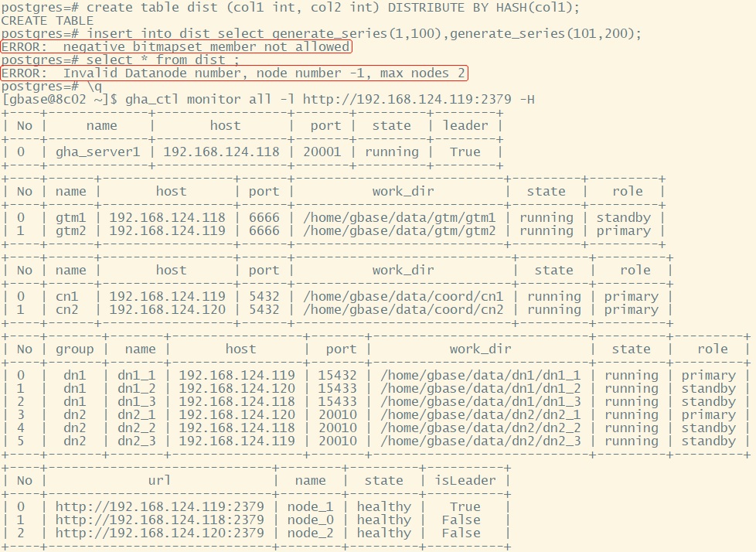Click the isLeader True value
Screen dimensions: 756x552
click(x=465, y=507)
